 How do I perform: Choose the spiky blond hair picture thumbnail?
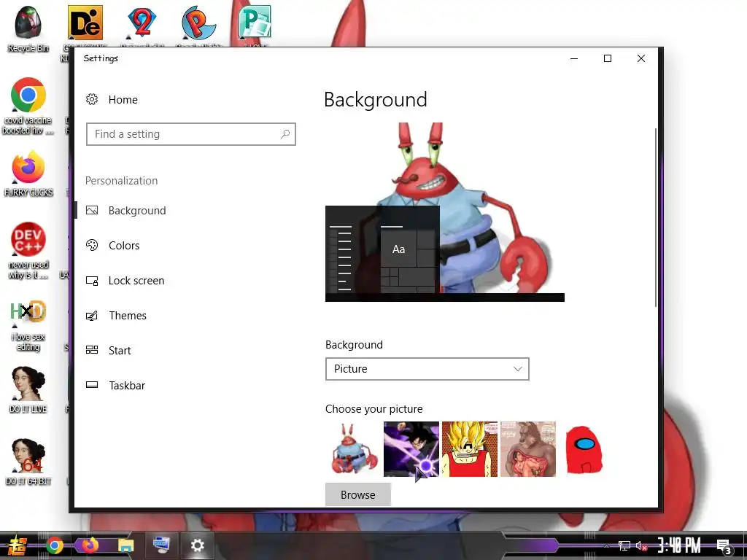click(470, 449)
